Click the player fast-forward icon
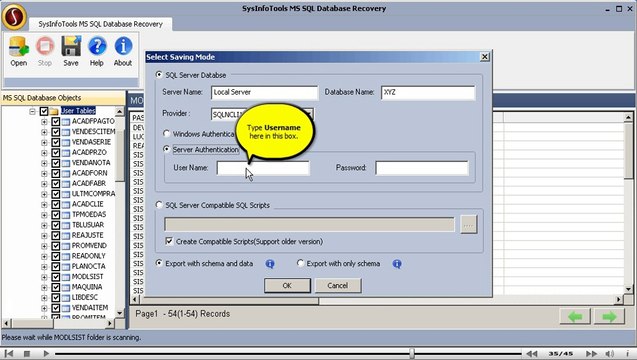Viewport: 637px width, 360px height. (592, 354)
